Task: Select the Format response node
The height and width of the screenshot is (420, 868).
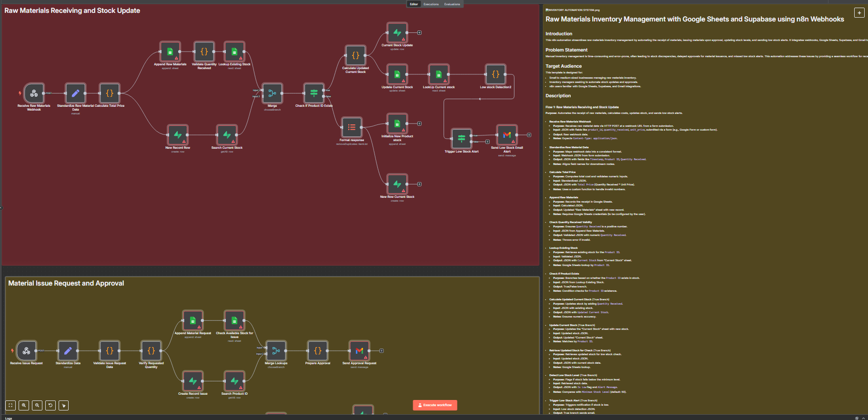Action: coord(352,127)
